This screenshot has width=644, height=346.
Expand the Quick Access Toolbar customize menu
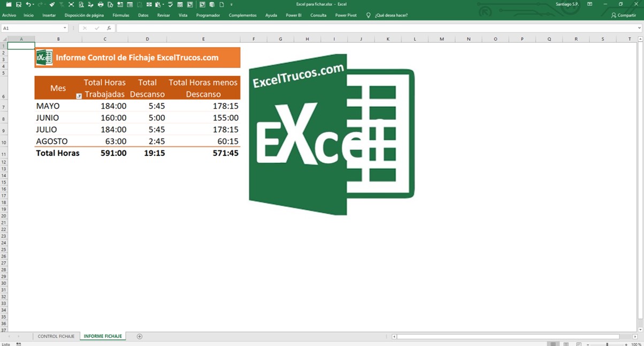pos(232,4)
